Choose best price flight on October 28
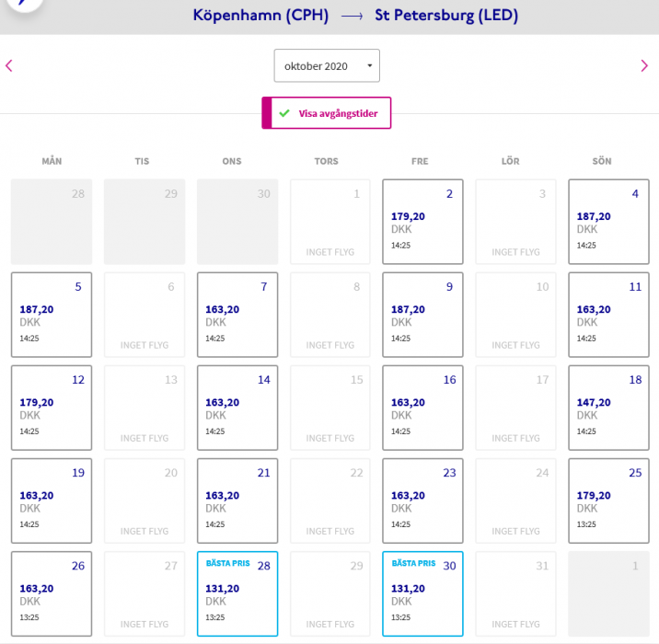This screenshot has height=644, width=659. click(x=237, y=593)
